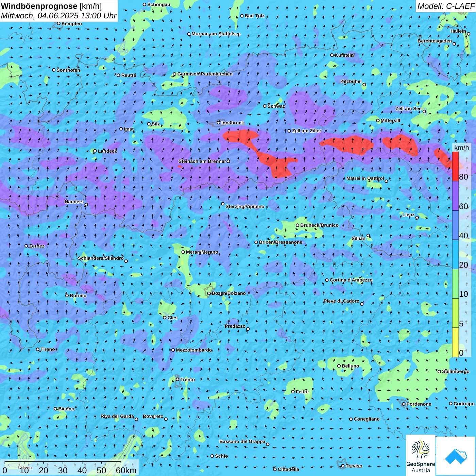This screenshot has width=476, height=476.
Task: Click the Bruneck/Brunico marker
Action: [x=297, y=225]
